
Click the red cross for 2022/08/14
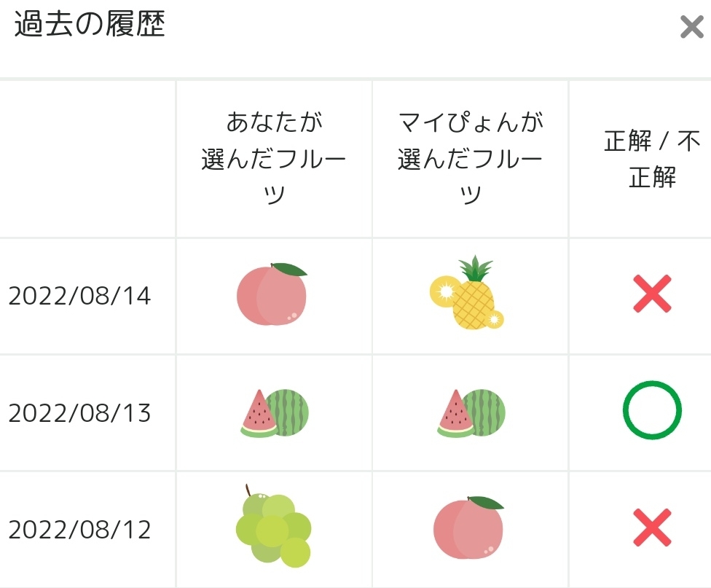tap(652, 294)
